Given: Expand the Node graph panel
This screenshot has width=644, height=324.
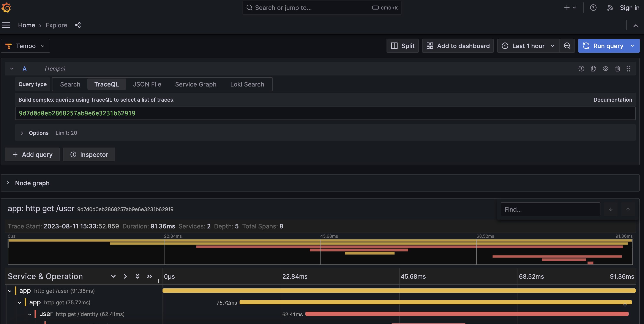Looking at the screenshot, I should (8, 183).
